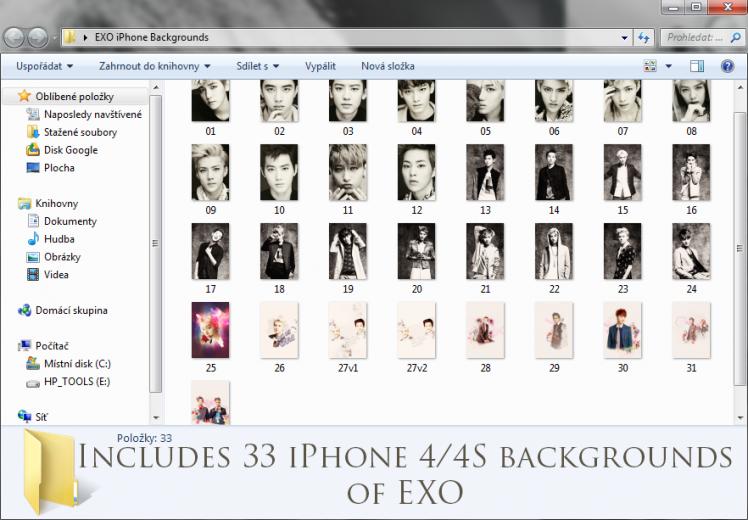Open Zahrnout do knihovny dropdown
This screenshot has width=748, height=520.
[x=155, y=66]
